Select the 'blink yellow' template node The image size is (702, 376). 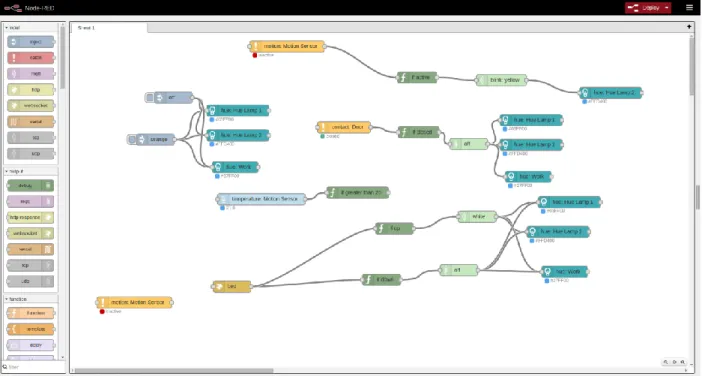pos(501,80)
